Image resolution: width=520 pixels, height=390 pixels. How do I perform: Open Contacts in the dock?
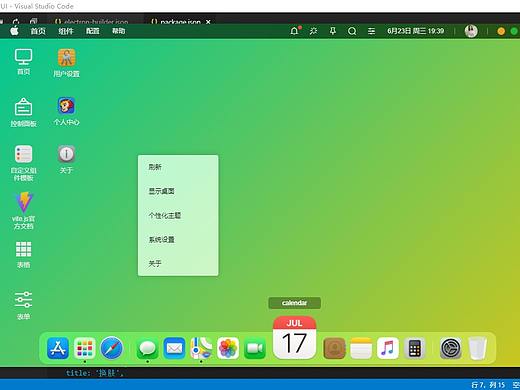point(334,348)
